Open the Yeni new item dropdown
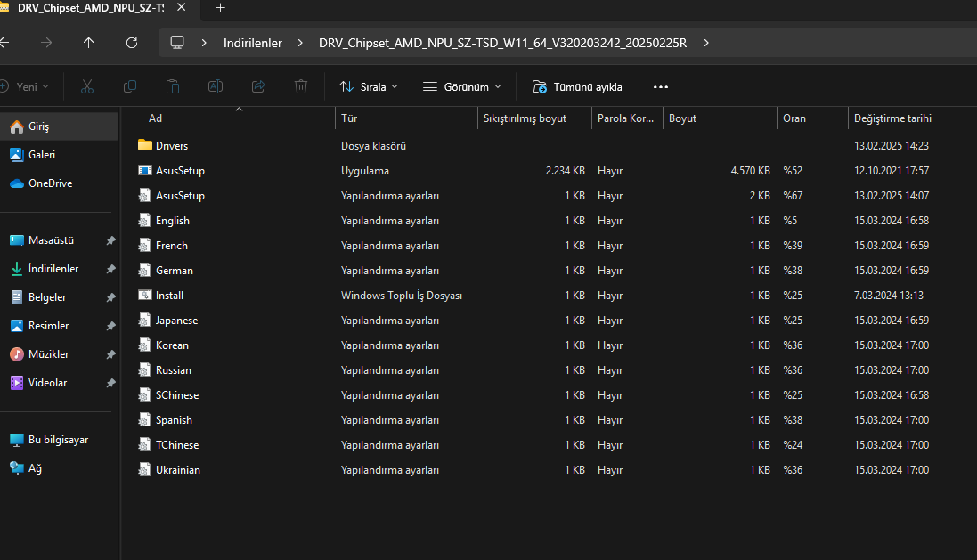Viewport: 977px width, 560px height. [x=24, y=86]
